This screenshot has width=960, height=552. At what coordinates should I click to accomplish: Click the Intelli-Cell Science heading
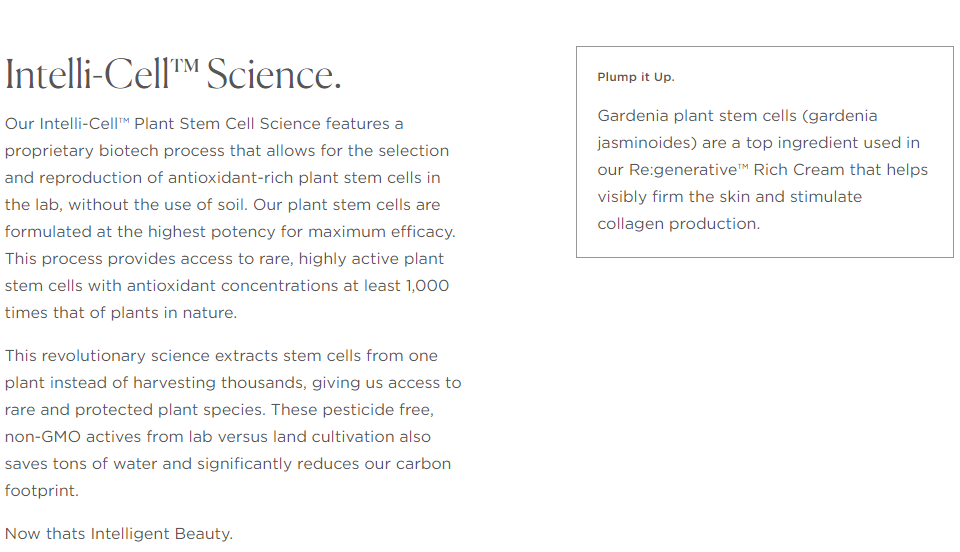tap(173, 75)
